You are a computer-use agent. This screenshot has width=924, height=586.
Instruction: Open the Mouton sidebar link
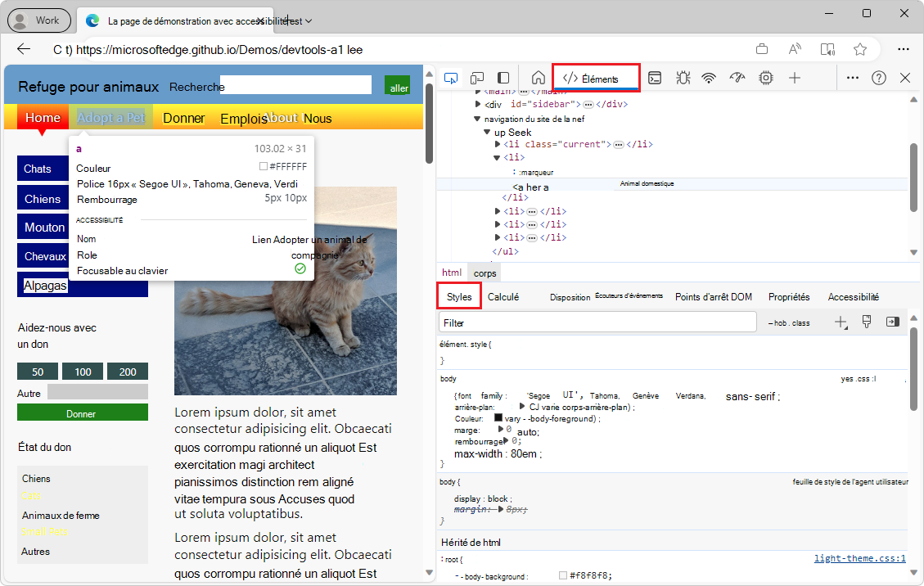tap(43, 227)
